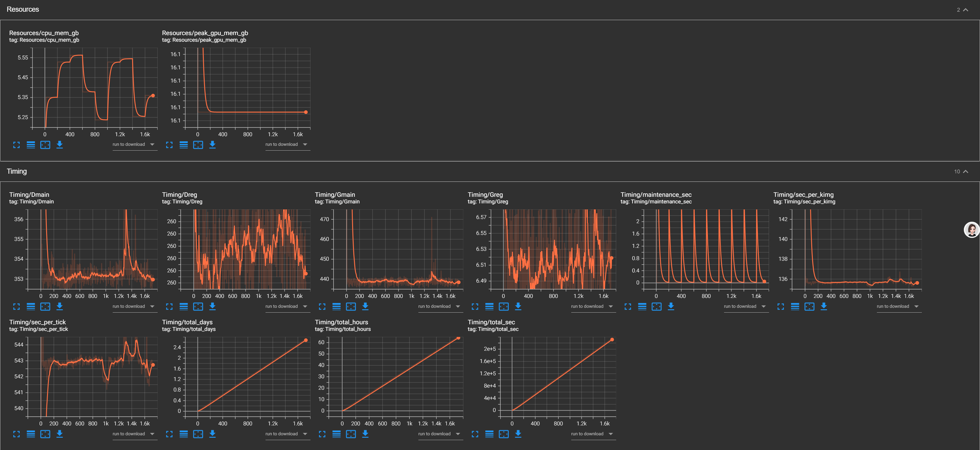Expand the Timing/Dmain chart to full size
Screen dimensions: 980x450
16,307
